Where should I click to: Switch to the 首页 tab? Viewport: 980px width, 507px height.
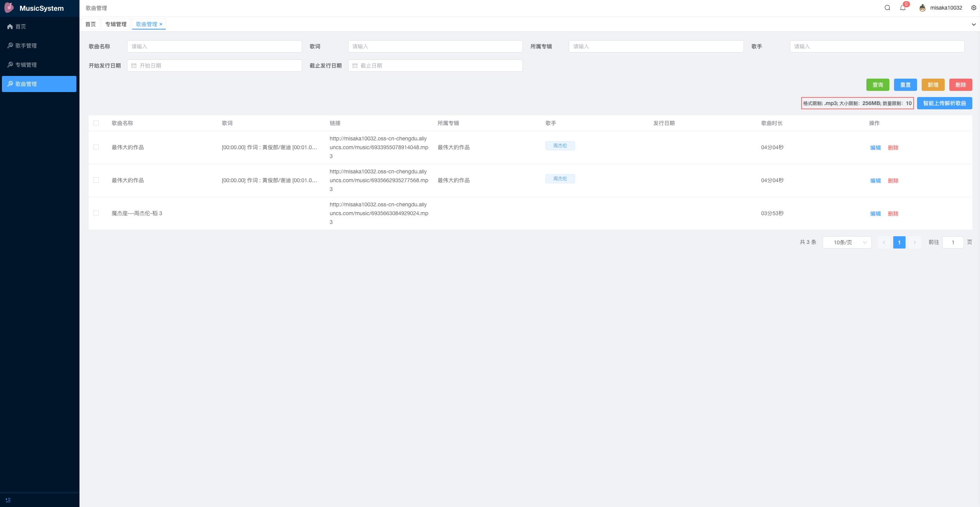pyautogui.click(x=91, y=24)
